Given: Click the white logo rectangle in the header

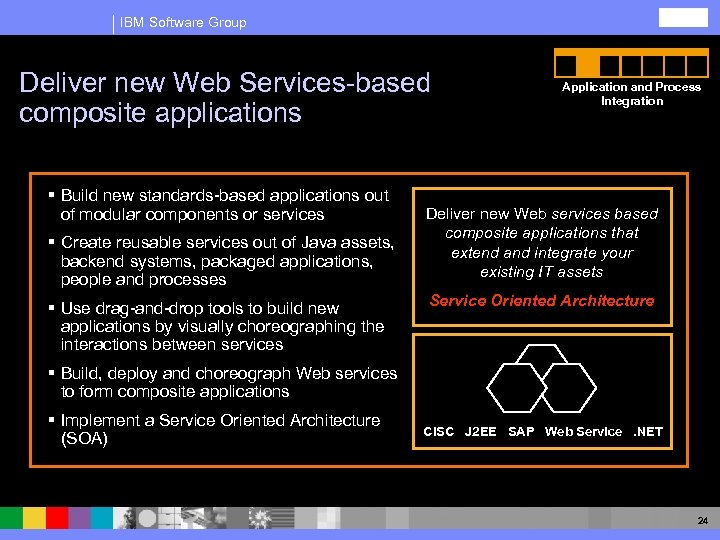Looking at the screenshot, I should coord(683,17).
